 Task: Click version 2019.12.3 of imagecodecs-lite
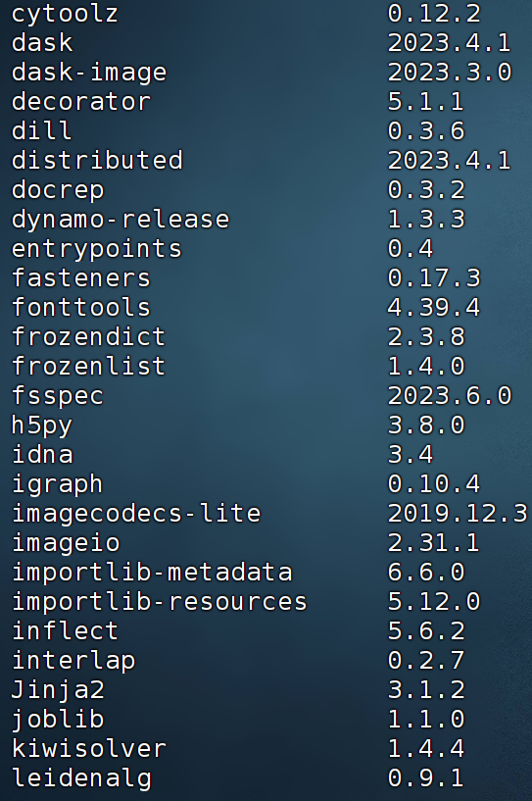pyautogui.click(x=458, y=514)
